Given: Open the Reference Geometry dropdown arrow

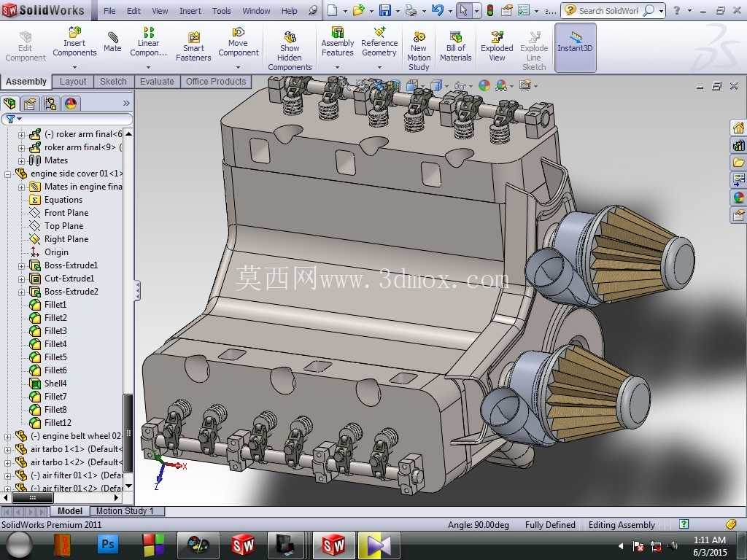Looking at the screenshot, I should pyautogui.click(x=379, y=67).
